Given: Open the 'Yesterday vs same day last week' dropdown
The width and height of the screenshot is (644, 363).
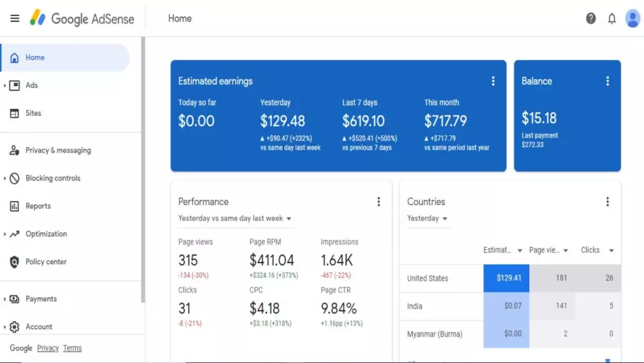Looking at the screenshot, I should [235, 219].
